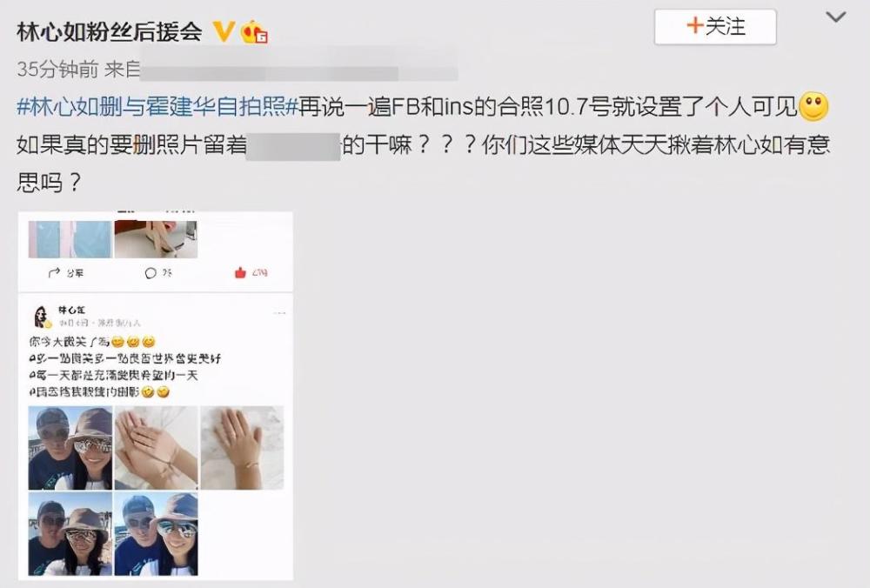This screenshot has width=870, height=588.
Task: Click the red thumbs-up like icon
Action: point(240,272)
